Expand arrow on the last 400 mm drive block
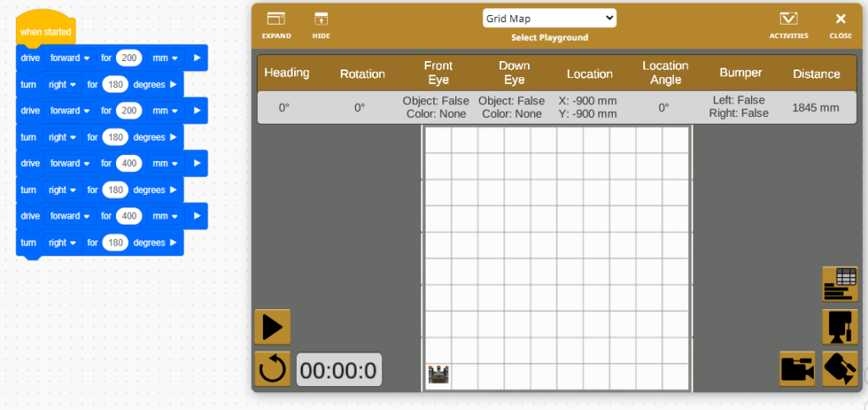 click(197, 216)
